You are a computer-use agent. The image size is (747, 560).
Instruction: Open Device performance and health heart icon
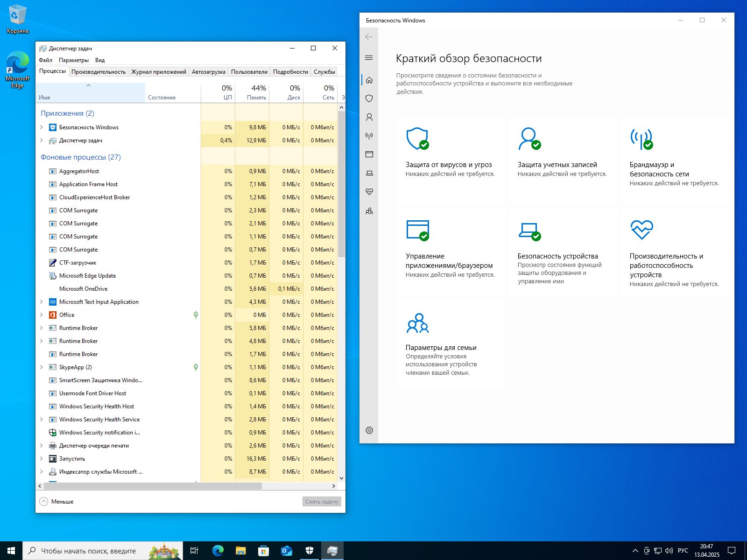369,192
